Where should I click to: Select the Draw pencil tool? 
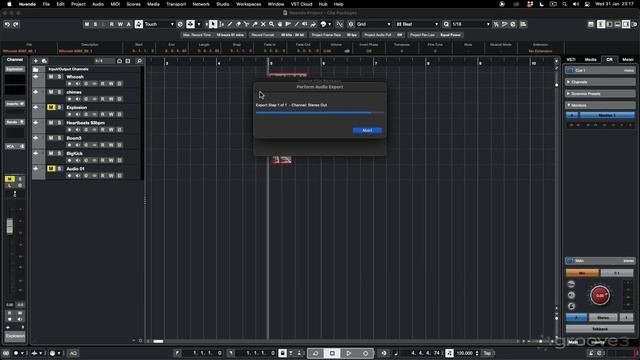pyautogui.click(x=230, y=24)
